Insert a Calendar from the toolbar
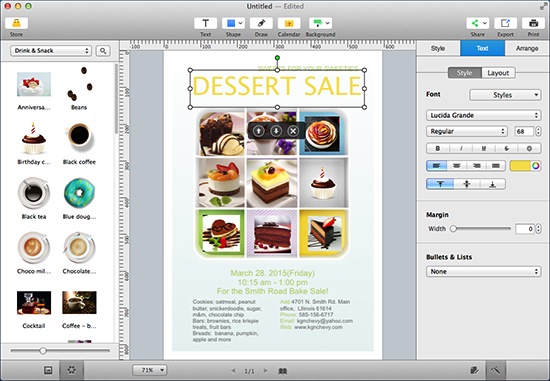 (289, 24)
